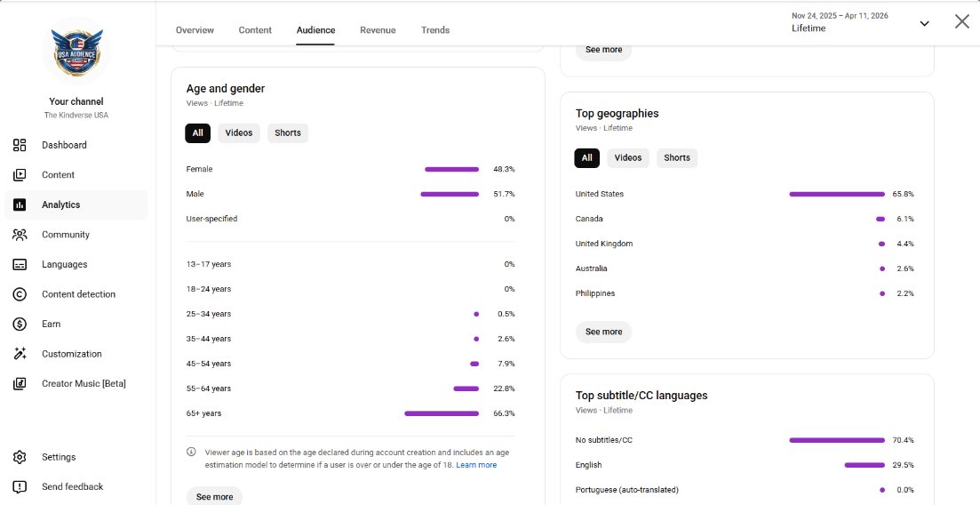Viewport: 980px width, 505px height.
Task: Click the 13–17 years row label
Action: point(209,265)
